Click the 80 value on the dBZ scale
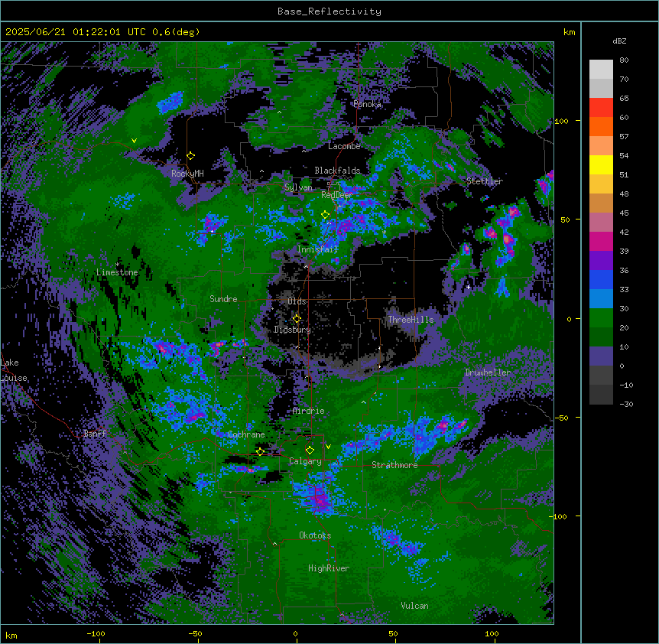 (x=624, y=60)
